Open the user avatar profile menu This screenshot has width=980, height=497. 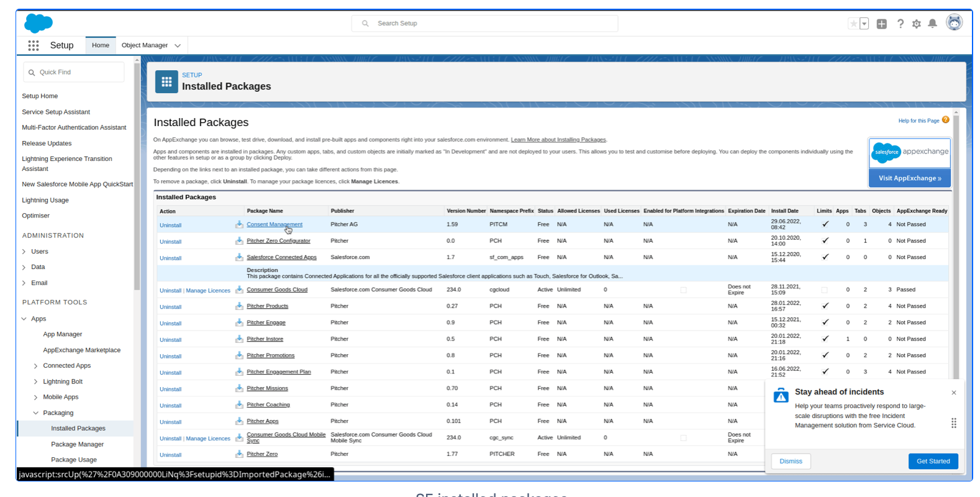[x=954, y=22]
